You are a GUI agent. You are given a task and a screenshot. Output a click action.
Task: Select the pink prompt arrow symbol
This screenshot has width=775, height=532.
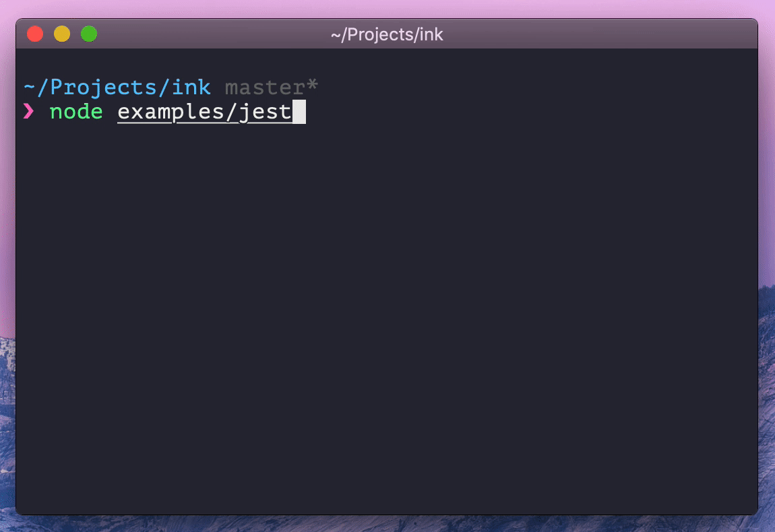[28, 112]
